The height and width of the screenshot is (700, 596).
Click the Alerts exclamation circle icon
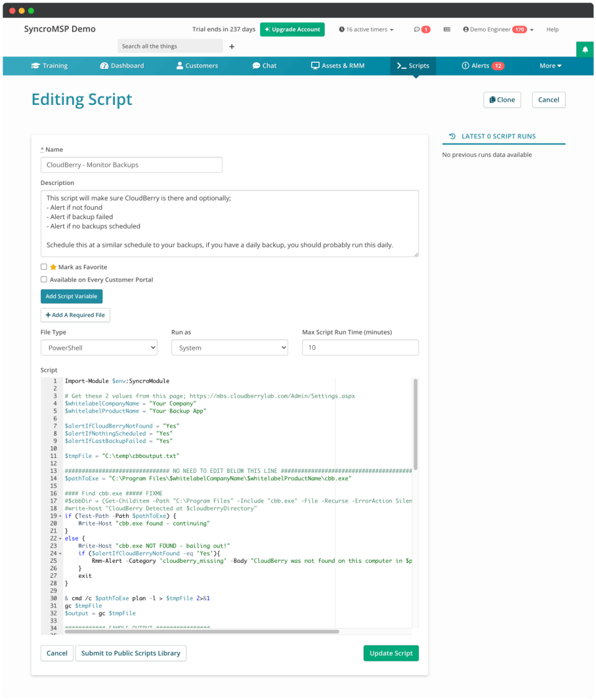[465, 66]
